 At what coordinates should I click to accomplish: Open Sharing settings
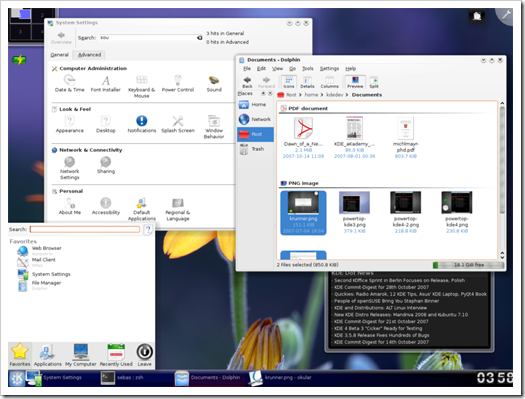tap(106, 165)
